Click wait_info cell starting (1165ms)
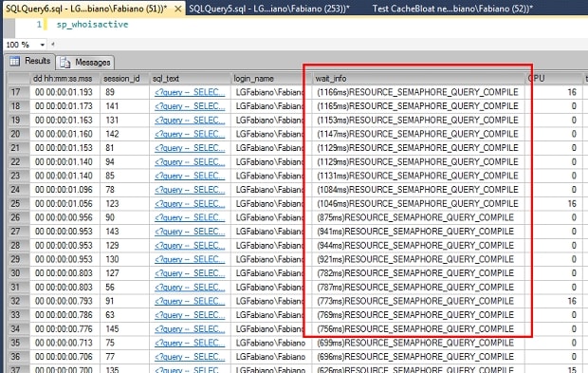The width and height of the screenshot is (588, 373). (x=418, y=106)
